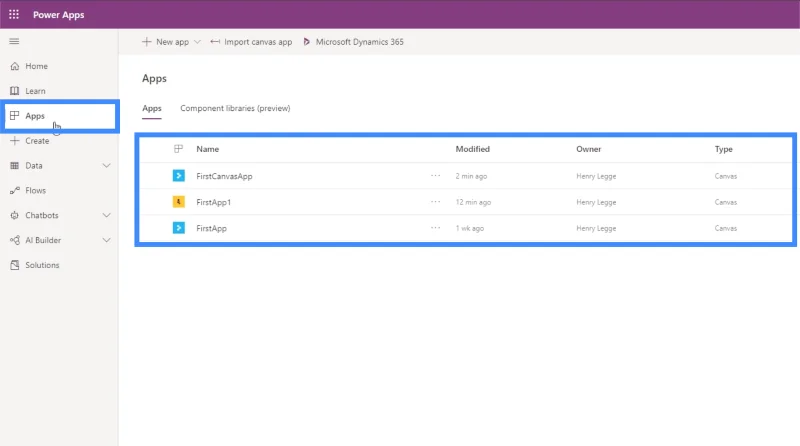Click the Import canvas app button

[x=251, y=42]
